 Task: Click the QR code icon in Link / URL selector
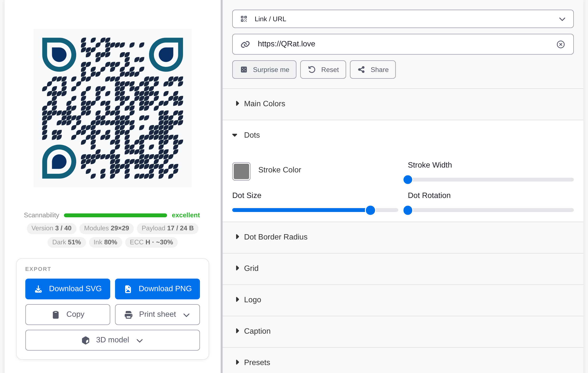244,19
